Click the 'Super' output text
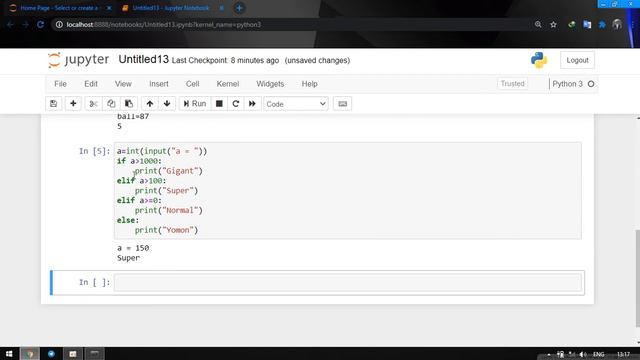 tap(128, 258)
